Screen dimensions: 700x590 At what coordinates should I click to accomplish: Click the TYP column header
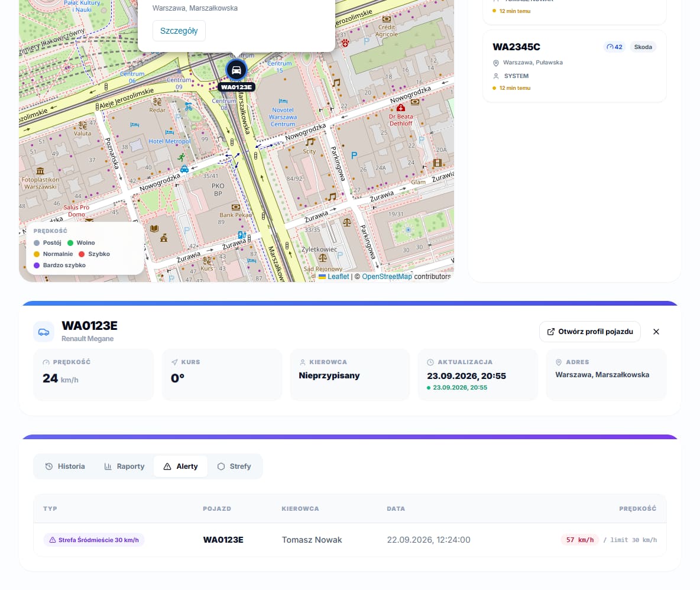point(50,509)
